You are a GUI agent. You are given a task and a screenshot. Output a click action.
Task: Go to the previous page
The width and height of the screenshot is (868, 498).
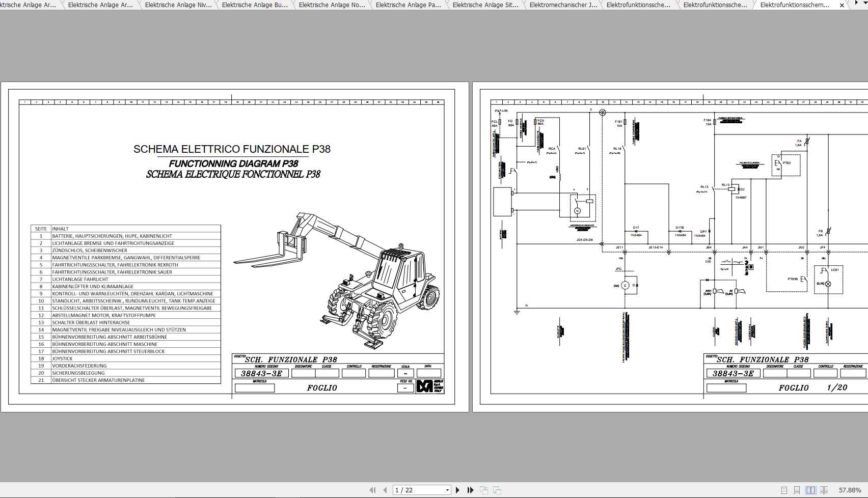[x=385, y=490]
